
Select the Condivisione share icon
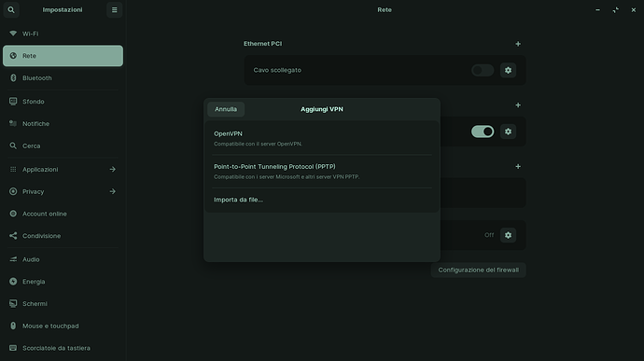point(13,236)
